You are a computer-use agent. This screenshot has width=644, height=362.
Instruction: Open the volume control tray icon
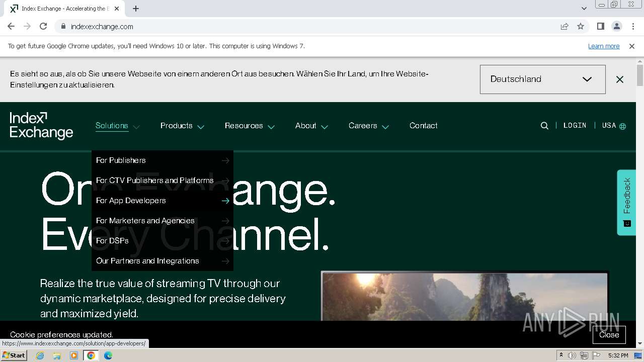click(572, 355)
